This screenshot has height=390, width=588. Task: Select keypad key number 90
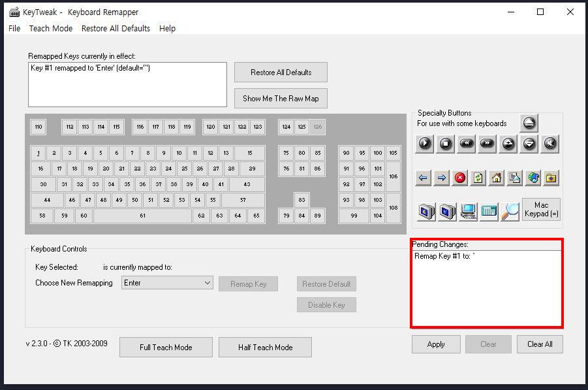point(346,153)
